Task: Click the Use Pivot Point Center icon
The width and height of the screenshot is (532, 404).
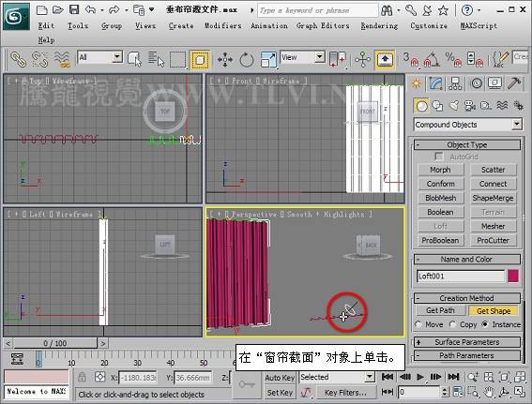Action: (337, 60)
